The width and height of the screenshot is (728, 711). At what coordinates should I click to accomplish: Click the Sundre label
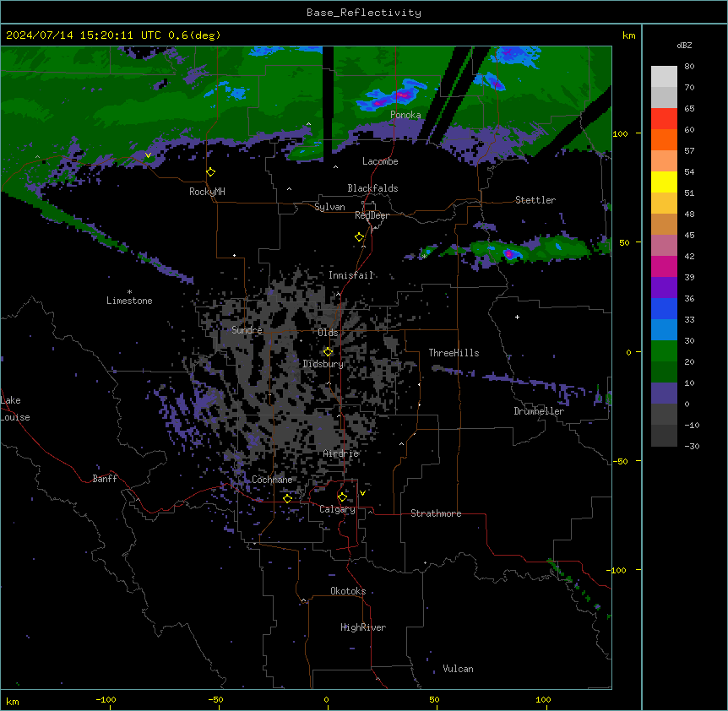click(247, 330)
